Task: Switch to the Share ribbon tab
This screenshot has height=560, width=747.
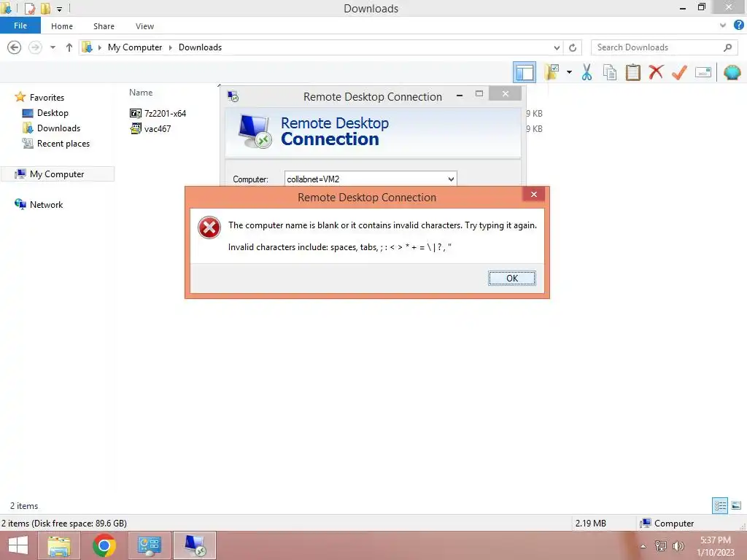Action: (x=104, y=26)
